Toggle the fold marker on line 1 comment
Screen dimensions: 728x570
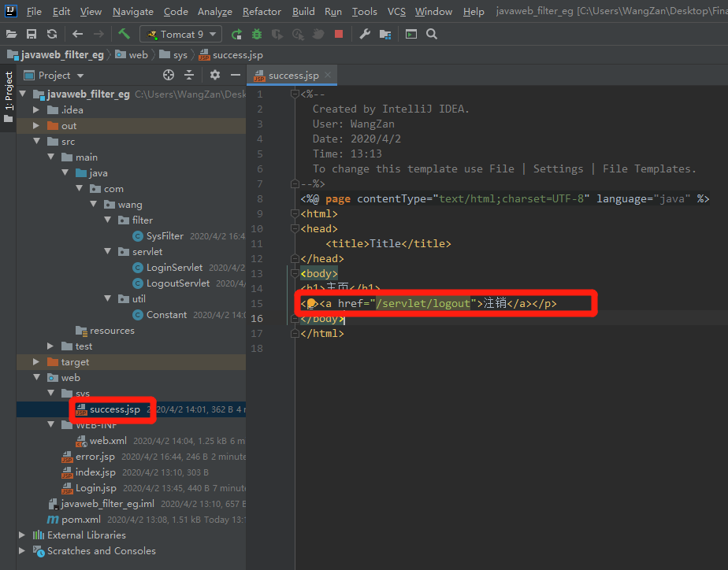(x=295, y=94)
